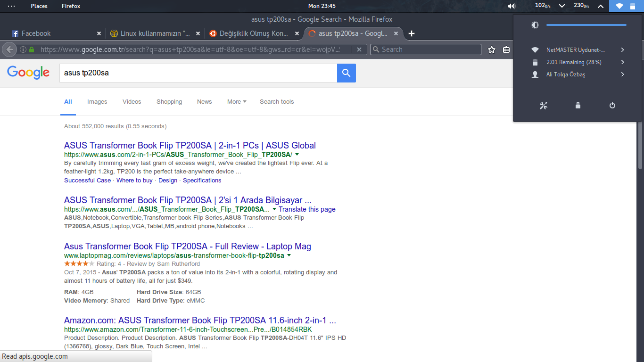Go back with Firefox back arrow

pos(9,49)
